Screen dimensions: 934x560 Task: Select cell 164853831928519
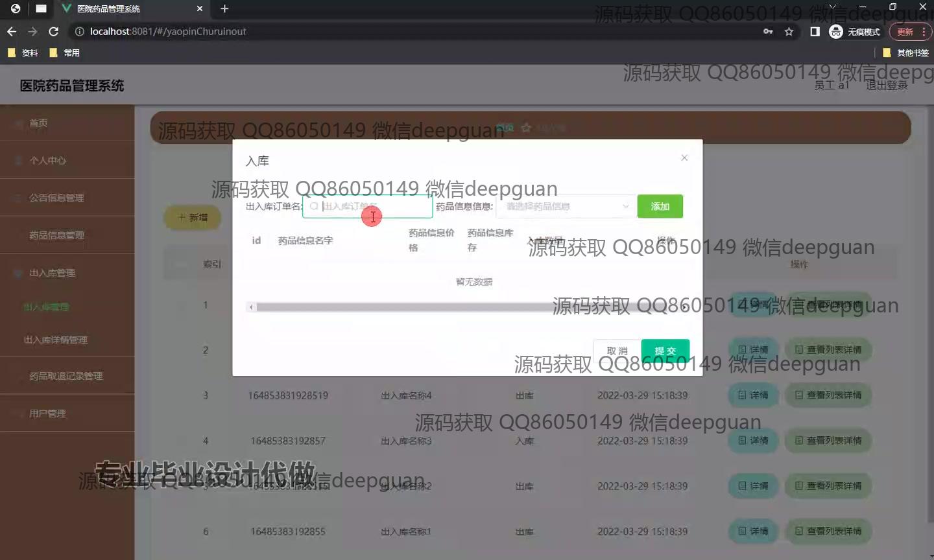[288, 395]
